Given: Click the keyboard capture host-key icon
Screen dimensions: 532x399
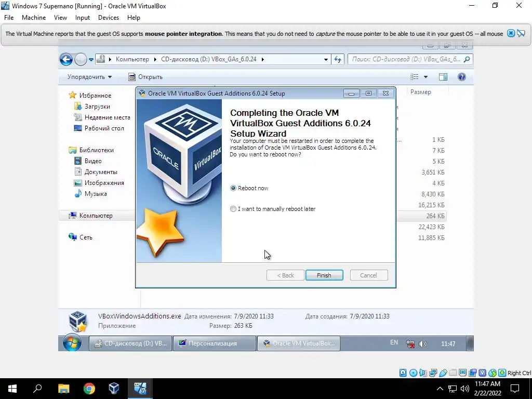Looking at the screenshot, I should [502, 373].
